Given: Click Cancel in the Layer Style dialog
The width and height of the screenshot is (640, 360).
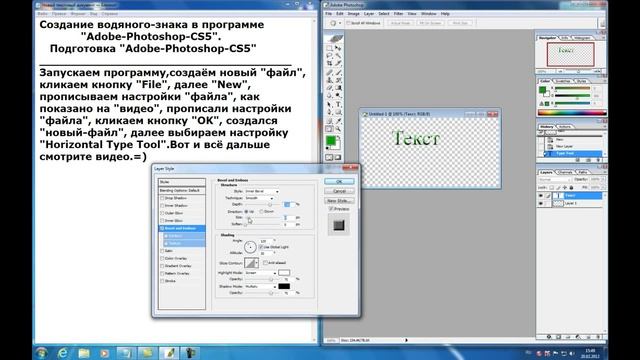Looking at the screenshot, I should 339,191.
